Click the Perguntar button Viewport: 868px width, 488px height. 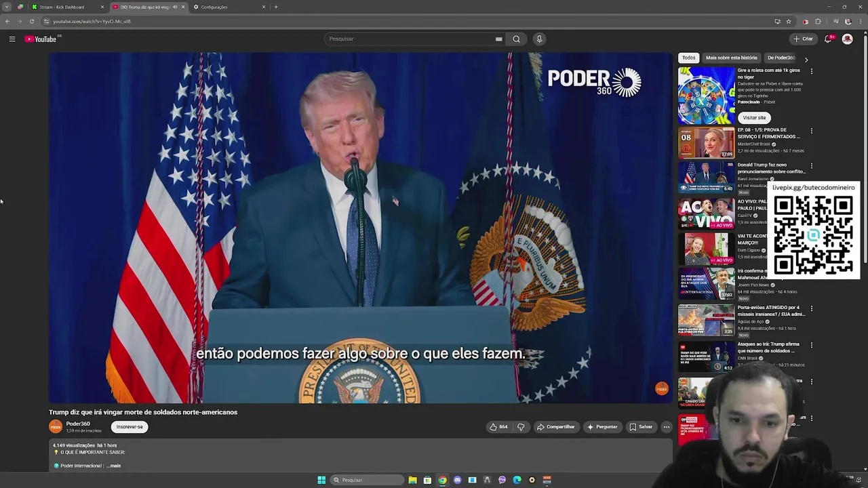pyautogui.click(x=602, y=427)
